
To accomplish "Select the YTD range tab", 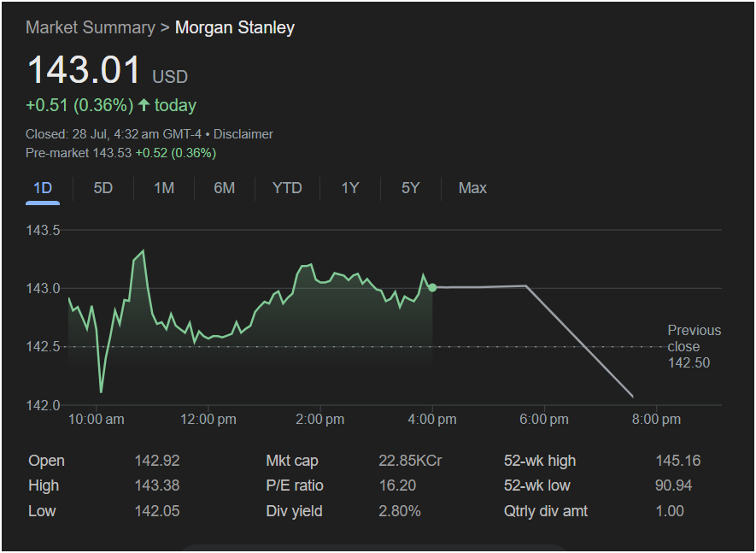I will click(287, 188).
